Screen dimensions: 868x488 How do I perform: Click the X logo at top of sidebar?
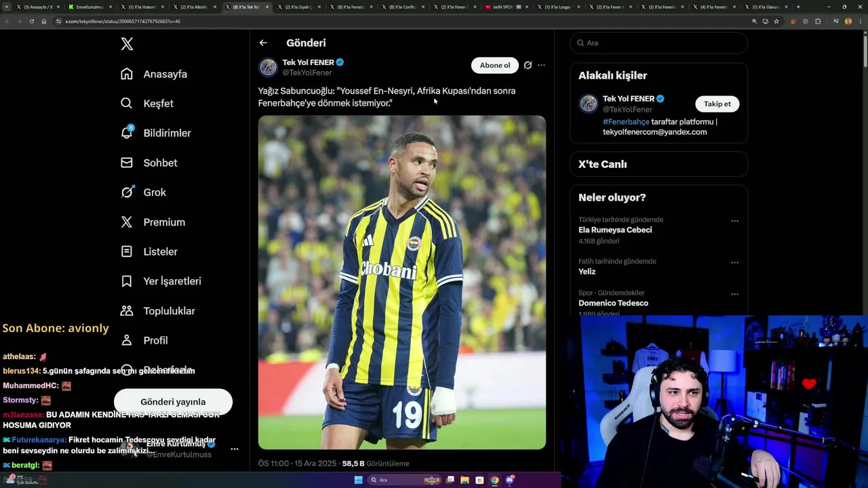(x=127, y=44)
